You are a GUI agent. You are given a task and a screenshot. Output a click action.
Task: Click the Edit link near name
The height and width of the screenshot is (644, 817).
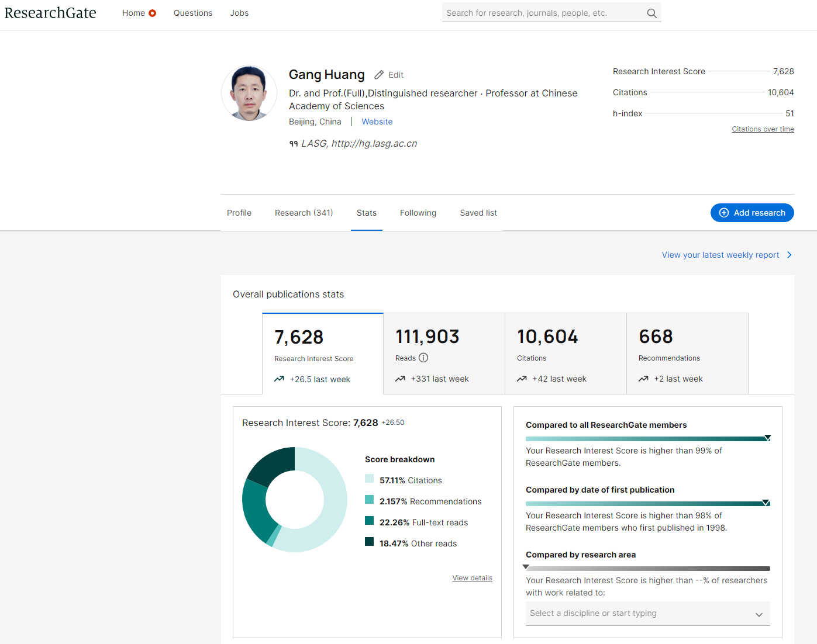[x=396, y=75]
